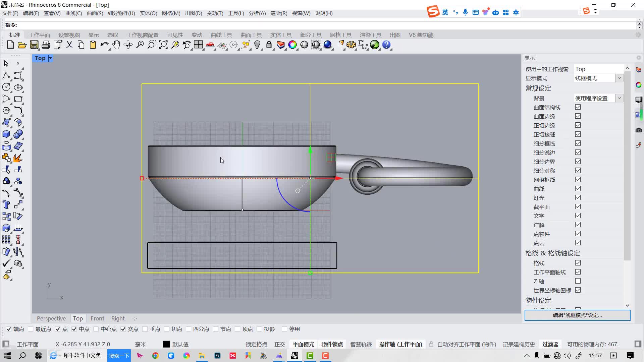Click the New file icon
644x362 pixels.
click(10, 45)
